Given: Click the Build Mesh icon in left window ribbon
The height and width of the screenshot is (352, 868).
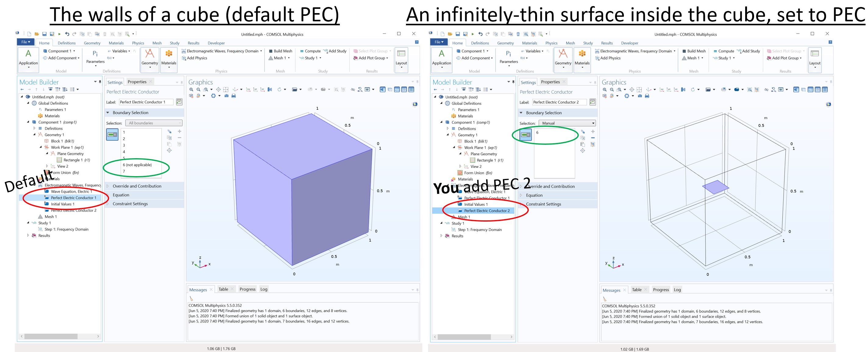Looking at the screenshot, I should 271,51.
